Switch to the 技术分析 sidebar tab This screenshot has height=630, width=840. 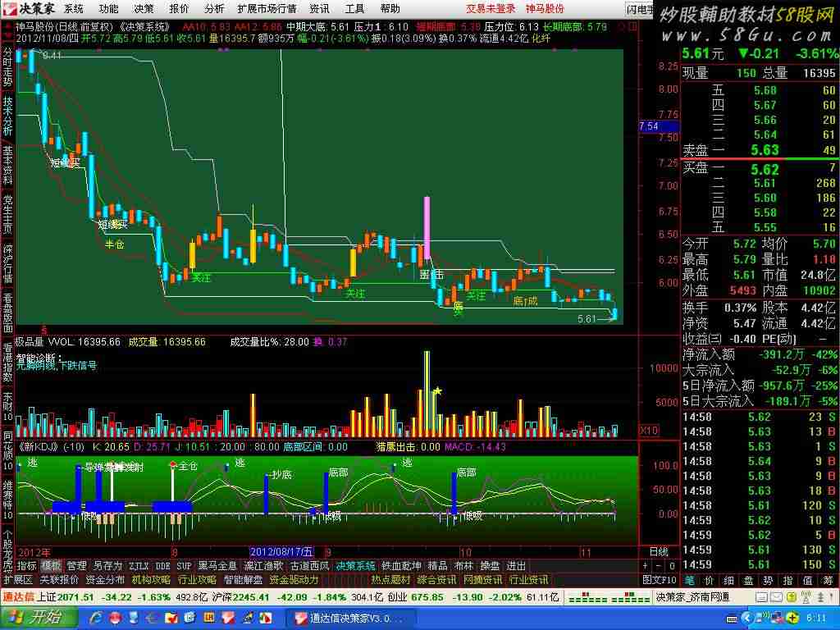tap(7, 115)
